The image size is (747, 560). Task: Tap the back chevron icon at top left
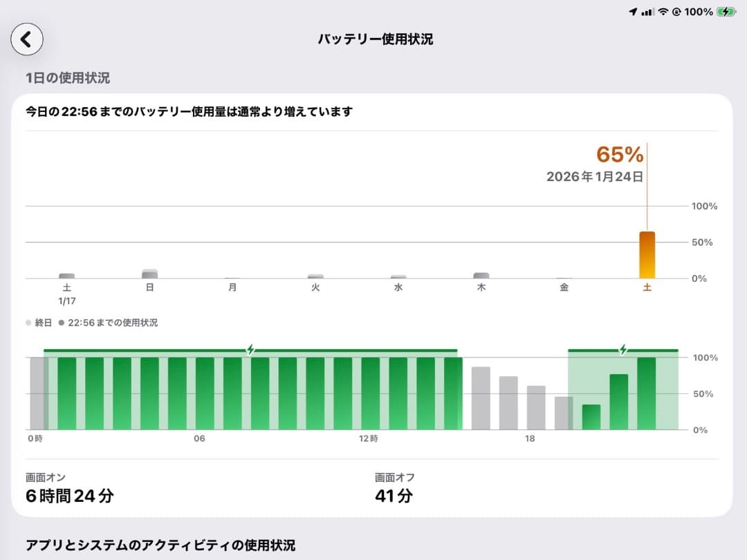point(26,39)
